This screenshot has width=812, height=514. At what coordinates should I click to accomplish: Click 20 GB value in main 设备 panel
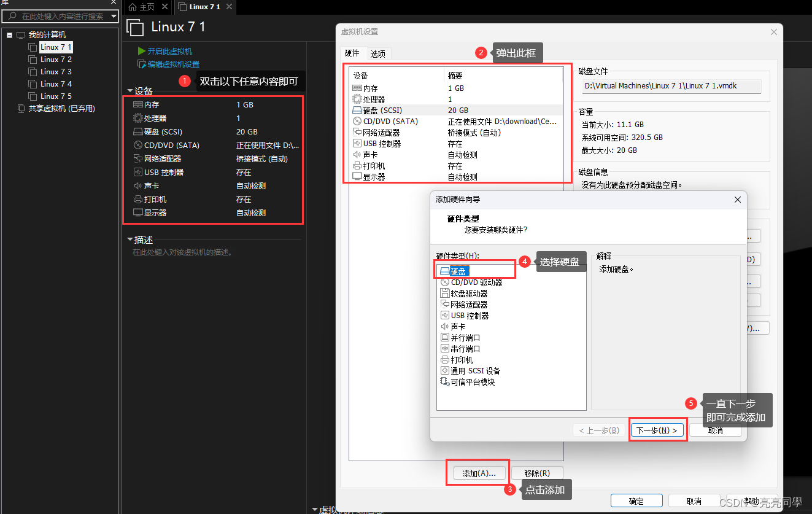(247, 132)
